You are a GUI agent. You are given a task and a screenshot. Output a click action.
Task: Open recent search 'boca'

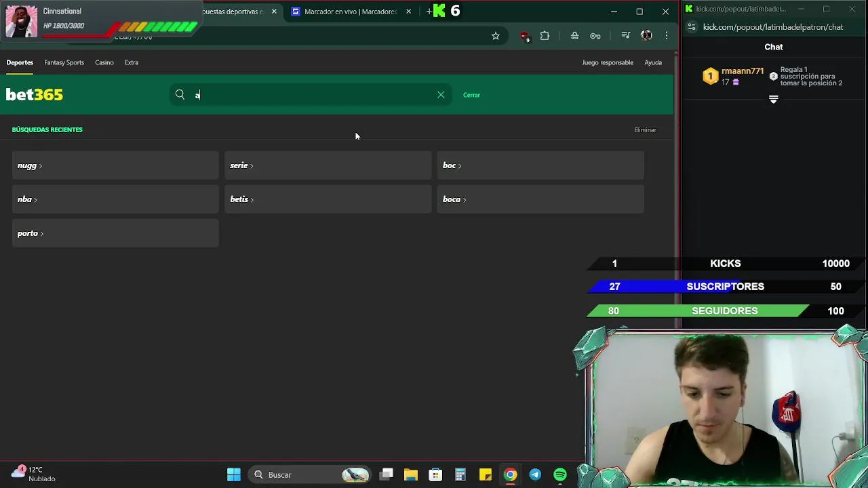pyautogui.click(x=540, y=199)
